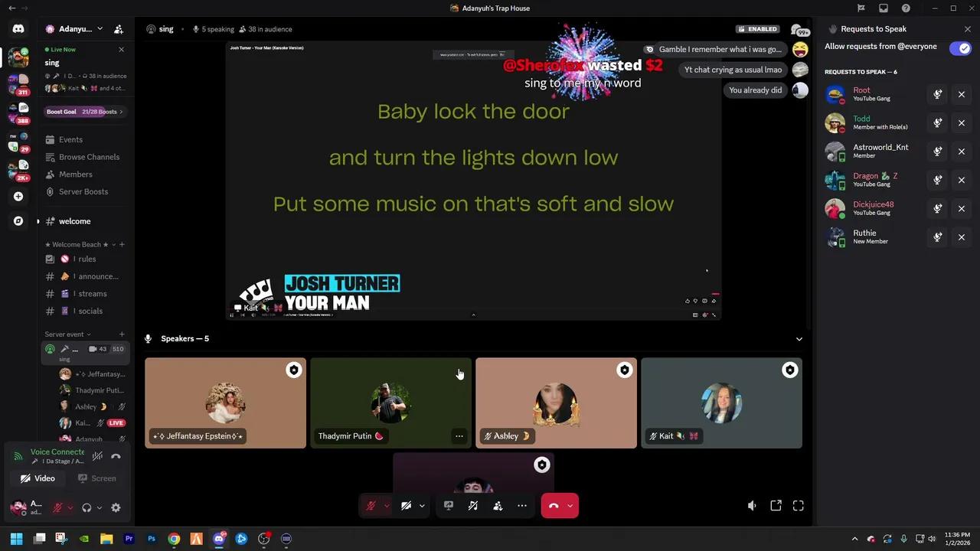
Task: Click the volume speaker icon
Action: (752, 506)
